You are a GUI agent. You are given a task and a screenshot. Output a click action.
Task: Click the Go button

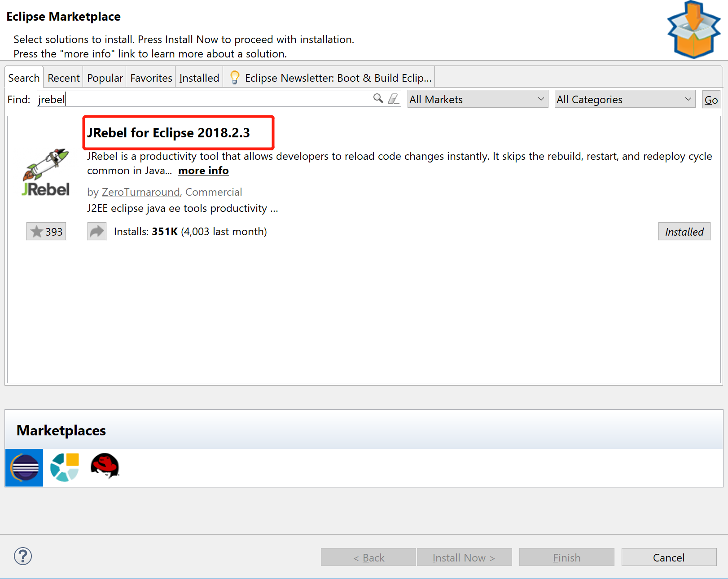pyautogui.click(x=711, y=99)
